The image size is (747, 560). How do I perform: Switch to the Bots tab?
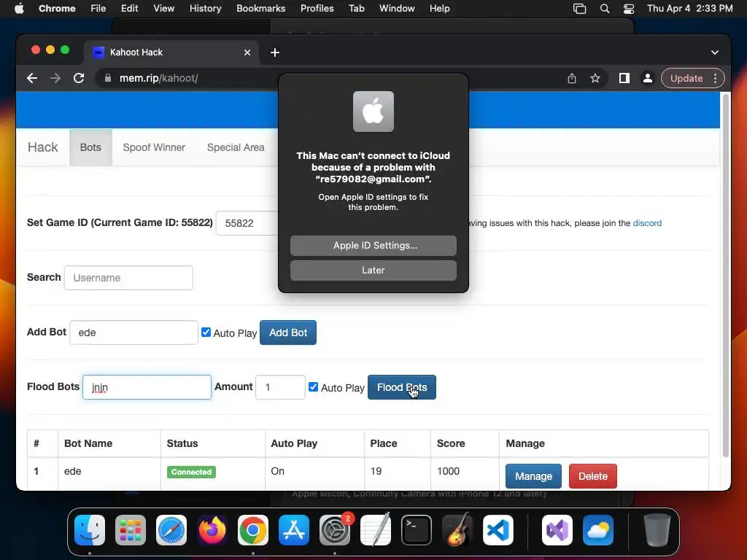(x=90, y=147)
